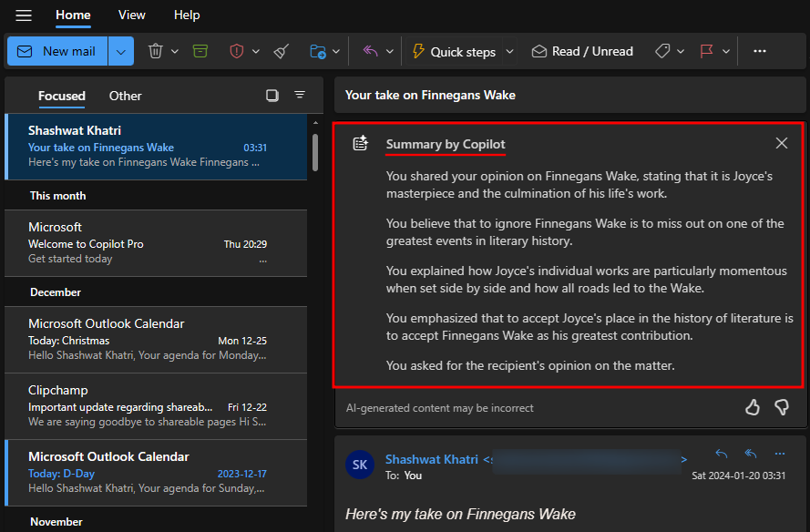Click the November group header
This screenshot has width=810, height=532.
56,522
